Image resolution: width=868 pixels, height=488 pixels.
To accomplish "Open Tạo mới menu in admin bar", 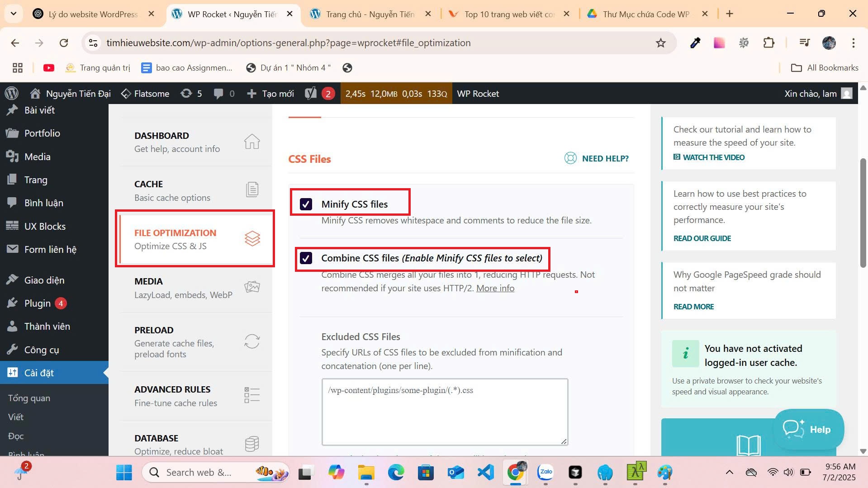I will coord(270,94).
